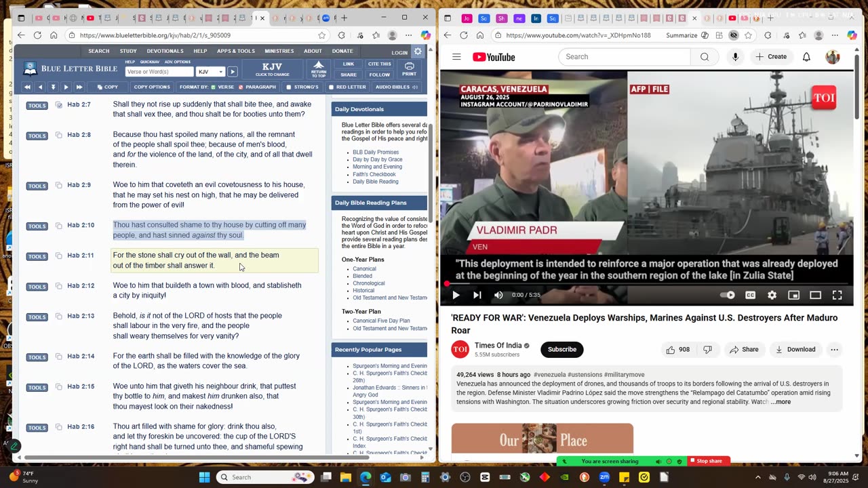Open Study menu on Blue Letter Bible

[x=128, y=51]
